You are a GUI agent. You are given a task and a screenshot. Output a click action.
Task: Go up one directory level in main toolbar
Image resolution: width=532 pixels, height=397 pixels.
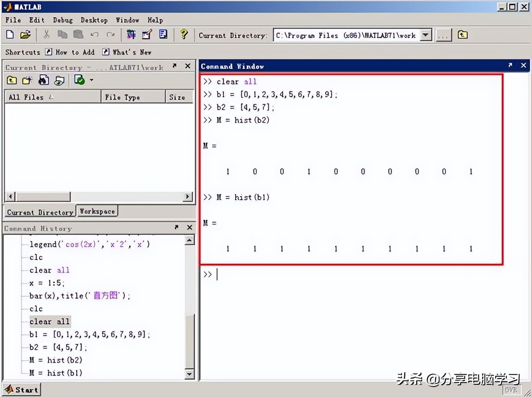[x=462, y=35]
